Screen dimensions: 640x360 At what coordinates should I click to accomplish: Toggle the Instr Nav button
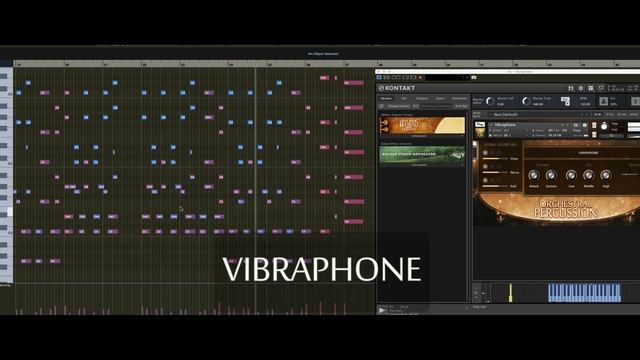pos(461,106)
